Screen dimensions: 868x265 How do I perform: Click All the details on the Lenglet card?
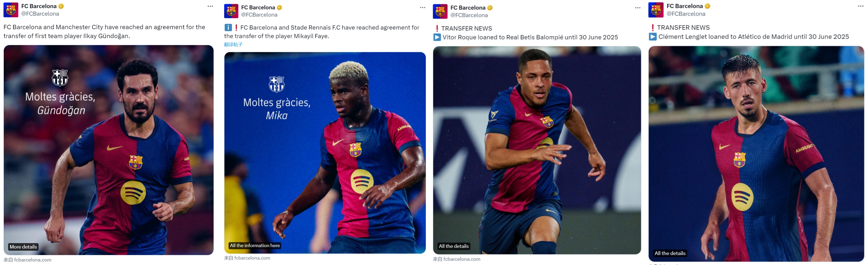point(670,253)
